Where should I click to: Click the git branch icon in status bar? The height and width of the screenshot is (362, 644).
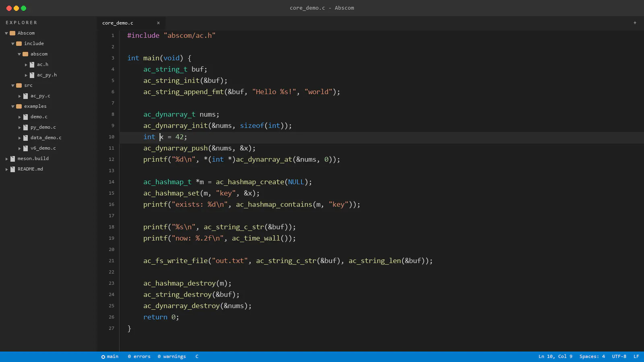(103, 357)
